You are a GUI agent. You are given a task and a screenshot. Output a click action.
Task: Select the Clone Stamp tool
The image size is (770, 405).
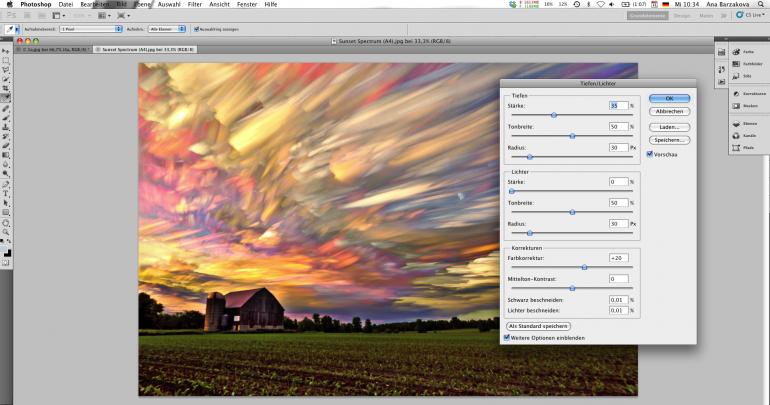pyautogui.click(x=5, y=127)
